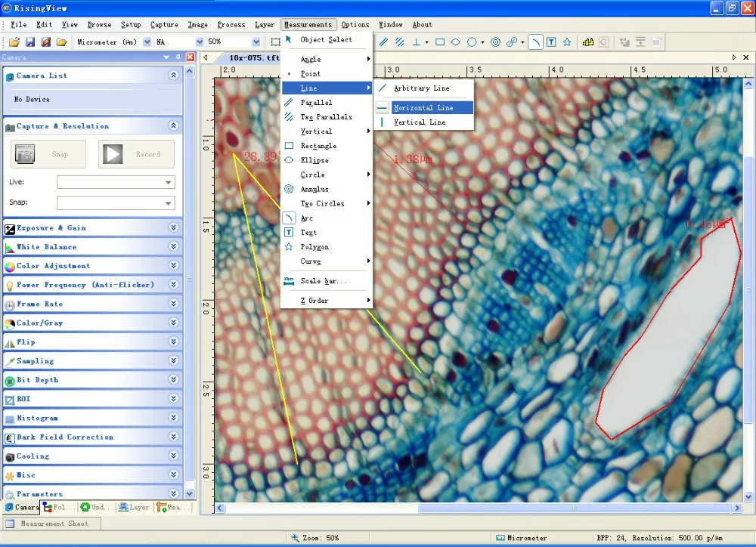The image size is (756, 547).
Task: Select the Polygon star tool in the toolbar
Action: [x=567, y=42]
